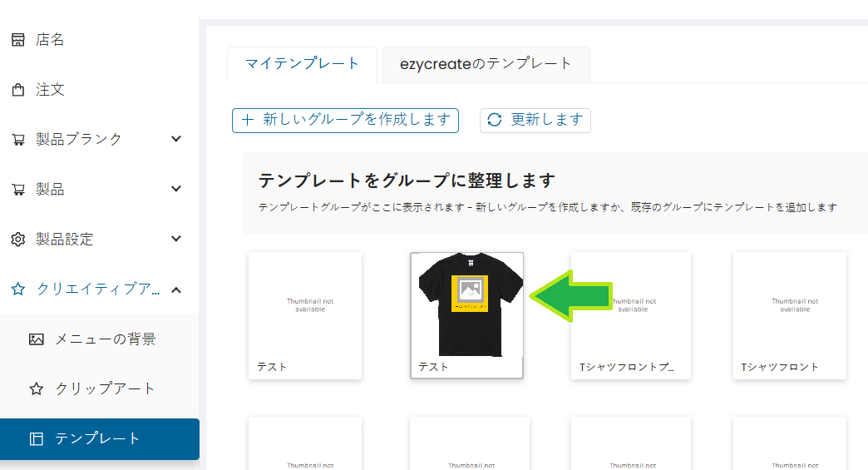Click the image icon for メニューの背景
The height and width of the screenshot is (470, 868).
[x=36, y=339]
